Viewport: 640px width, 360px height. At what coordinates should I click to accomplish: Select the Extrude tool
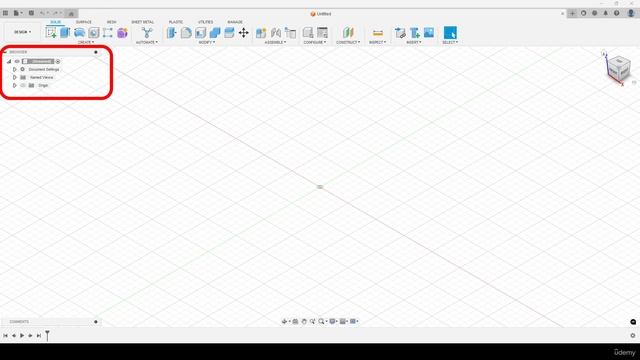(x=65, y=33)
